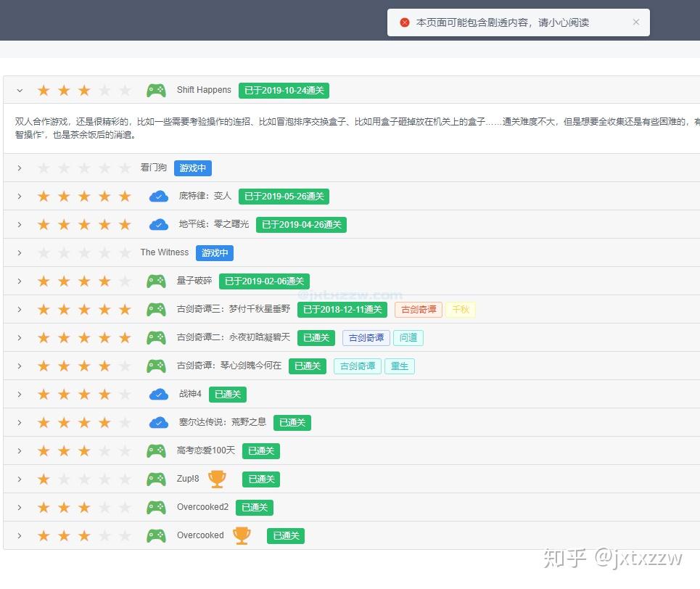Click the 古剑奇谭 tag in the 梦付千秋星垂野 row
This screenshot has height=589, width=700.
click(419, 310)
